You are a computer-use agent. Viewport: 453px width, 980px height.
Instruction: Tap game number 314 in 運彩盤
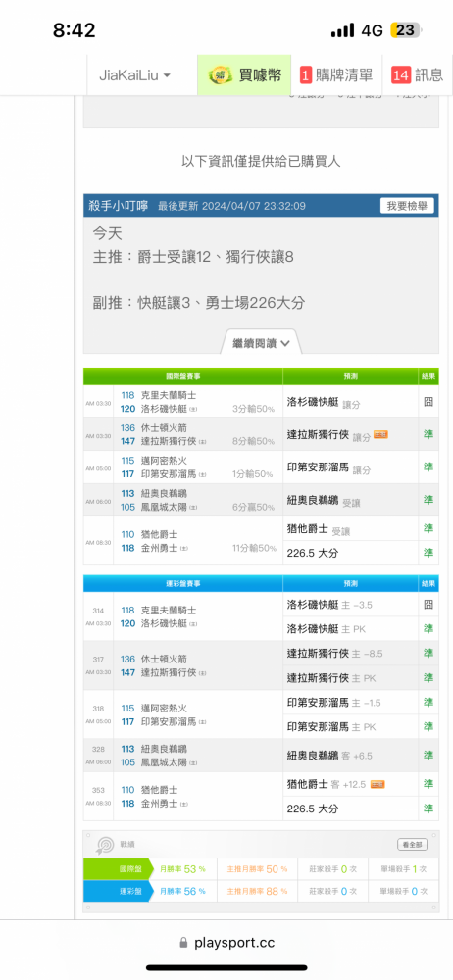(98, 610)
